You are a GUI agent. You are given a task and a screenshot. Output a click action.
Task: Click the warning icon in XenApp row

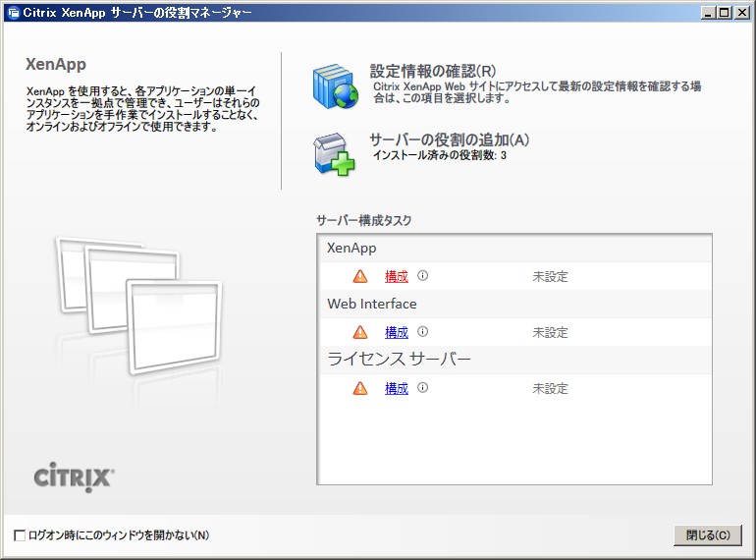click(360, 276)
